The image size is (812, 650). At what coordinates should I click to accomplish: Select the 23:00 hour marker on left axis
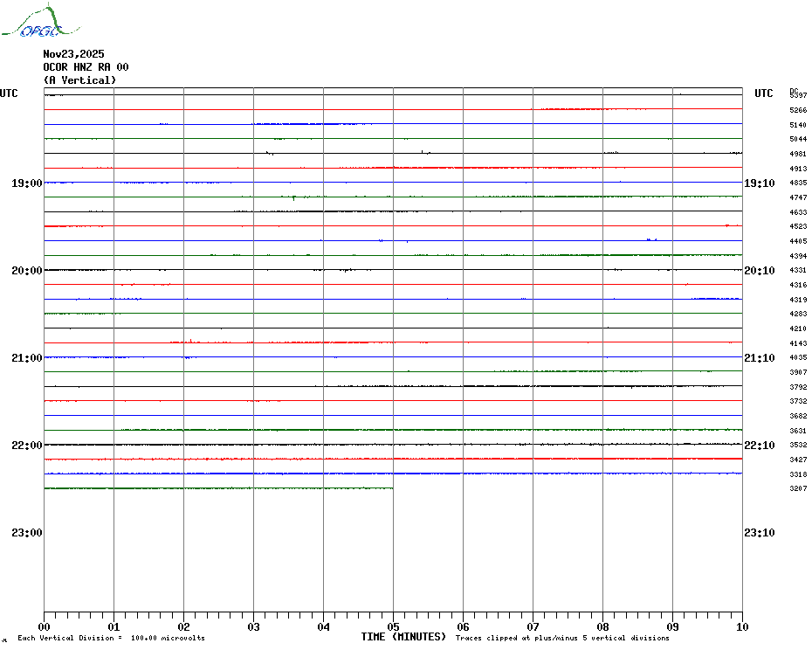[27, 533]
